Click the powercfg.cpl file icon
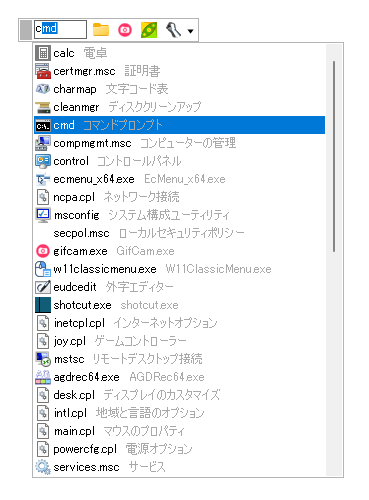 43,449
